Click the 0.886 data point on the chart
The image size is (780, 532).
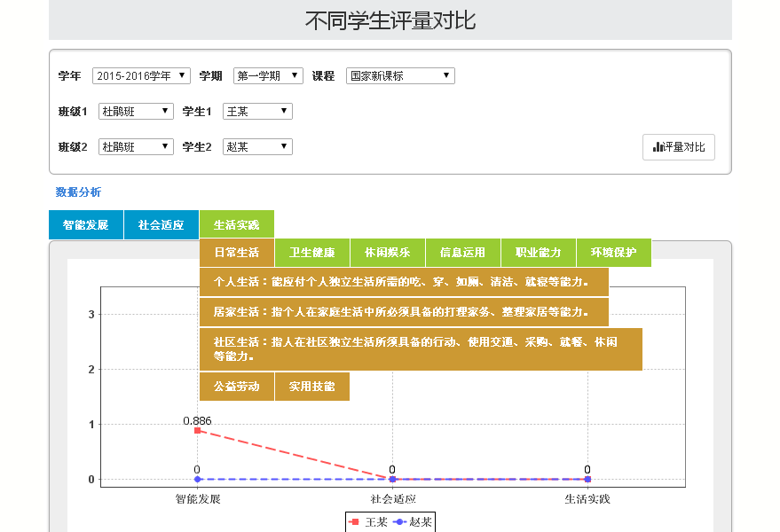[x=197, y=430]
